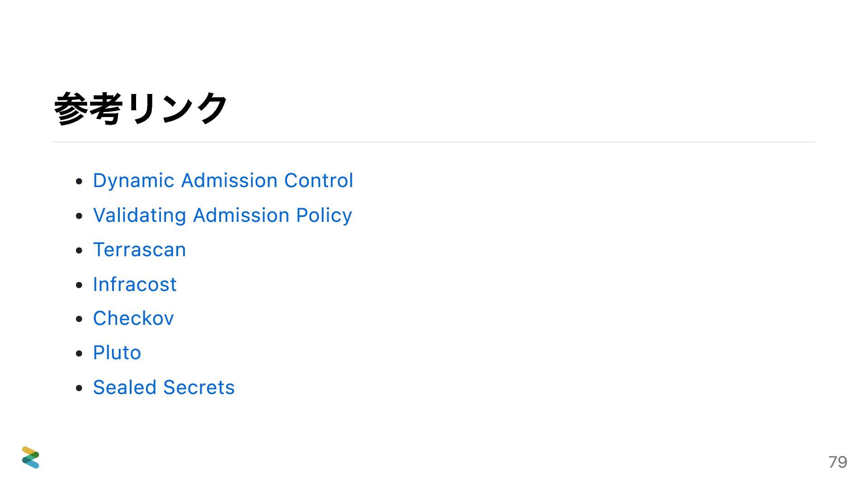The image size is (868, 488).
Task: Open the Pluto link
Action: 117,352
